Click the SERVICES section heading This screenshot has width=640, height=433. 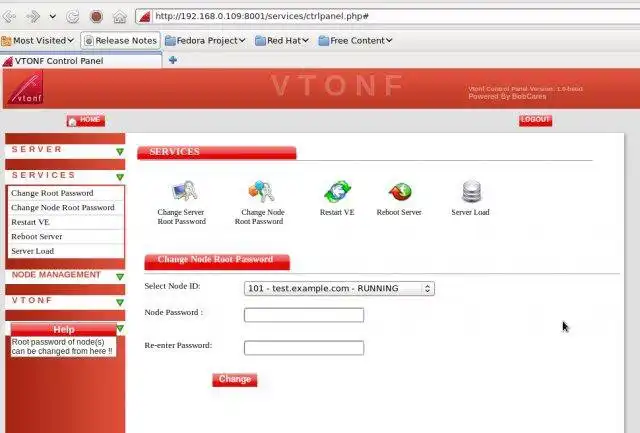216,152
